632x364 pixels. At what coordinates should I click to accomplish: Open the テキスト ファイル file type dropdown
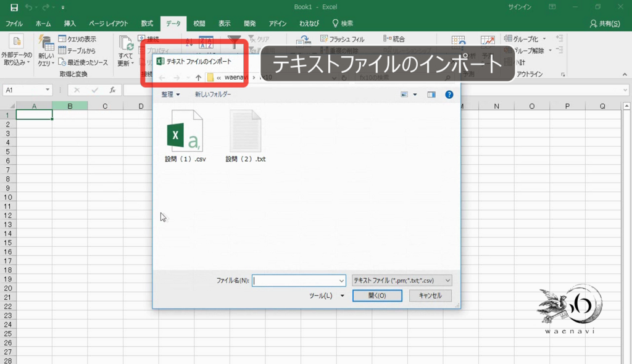tap(402, 281)
